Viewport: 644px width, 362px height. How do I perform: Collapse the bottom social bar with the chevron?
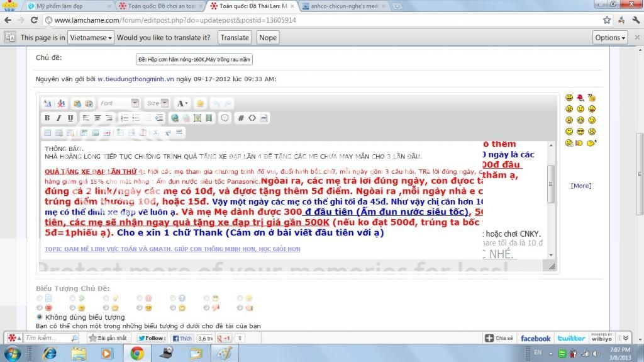pos(626,338)
